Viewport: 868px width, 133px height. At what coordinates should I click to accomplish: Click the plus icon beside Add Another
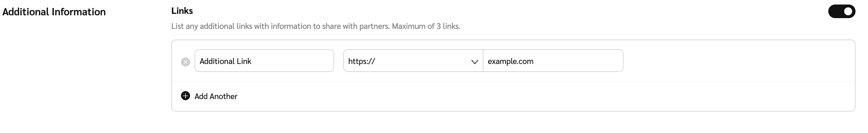click(185, 96)
